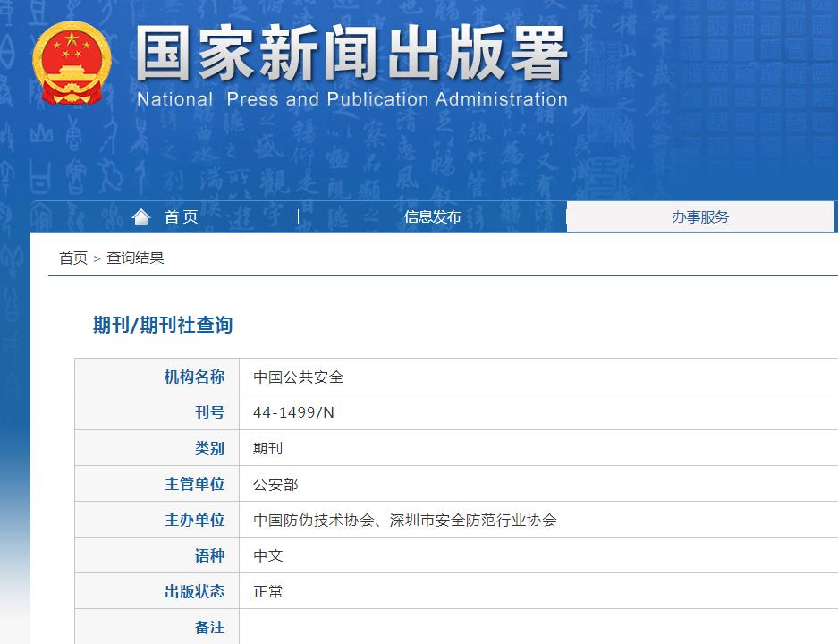Select 首页 in the navigation bar
Viewport: 838px width, 644px height.
click(x=182, y=216)
